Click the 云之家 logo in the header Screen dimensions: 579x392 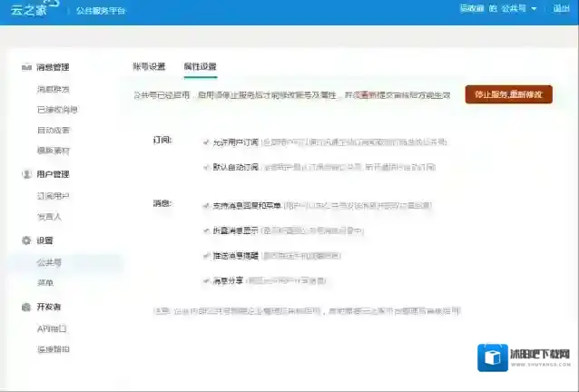[x=34, y=8]
